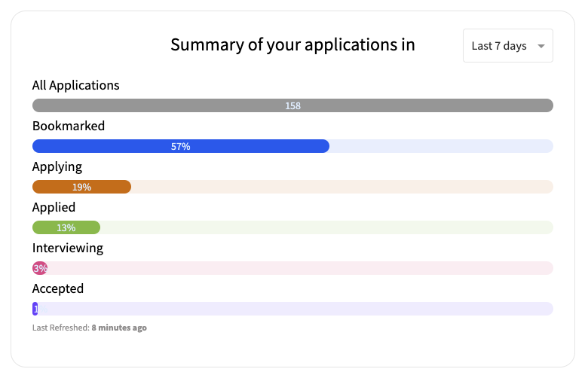This screenshot has height=375, width=588.
Task: Click the unfilled part of Applying bar
Action: tap(342, 187)
